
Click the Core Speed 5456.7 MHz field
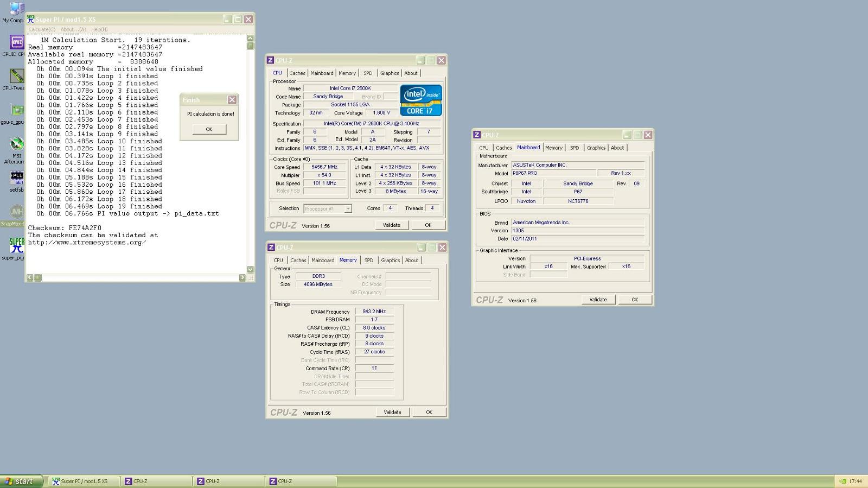(x=324, y=167)
